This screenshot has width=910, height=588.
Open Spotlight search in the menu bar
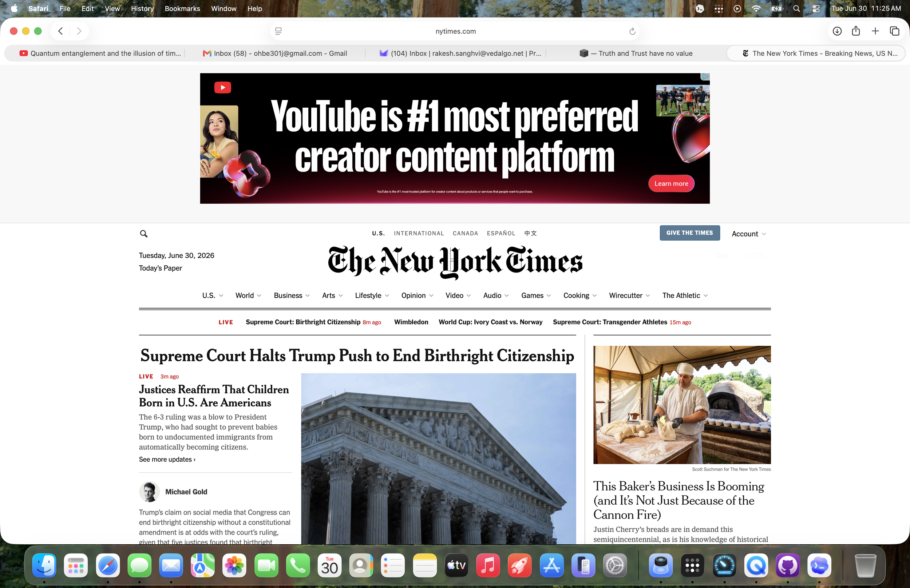tap(796, 8)
